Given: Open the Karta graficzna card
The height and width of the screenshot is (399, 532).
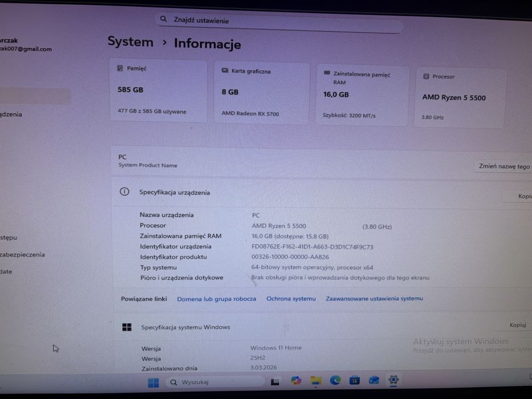Looking at the screenshot, I should point(262,92).
